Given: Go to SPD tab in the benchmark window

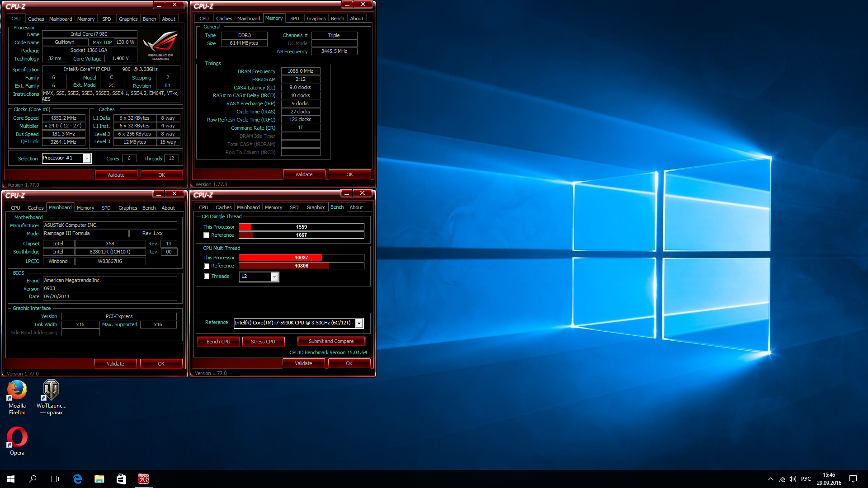Looking at the screenshot, I should (x=294, y=207).
